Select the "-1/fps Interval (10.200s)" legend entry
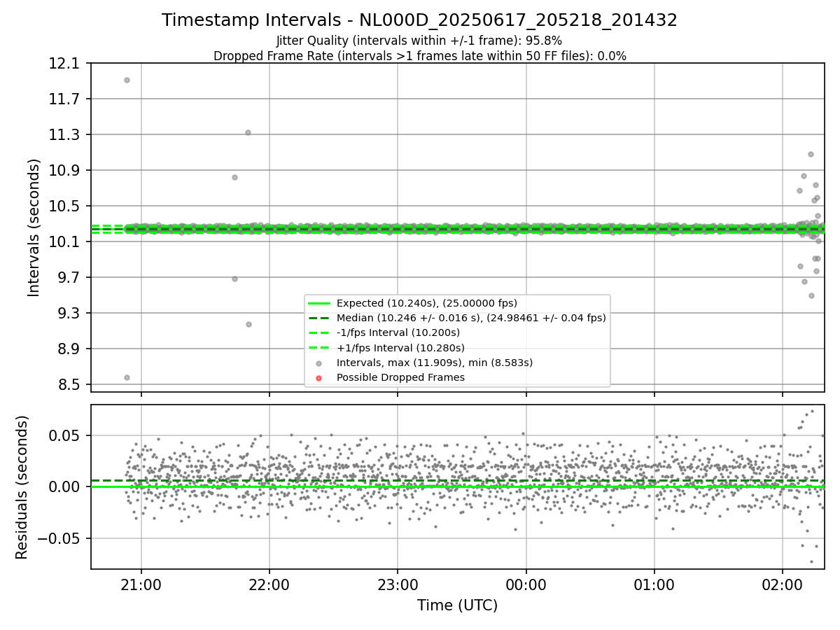 tap(398, 332)
